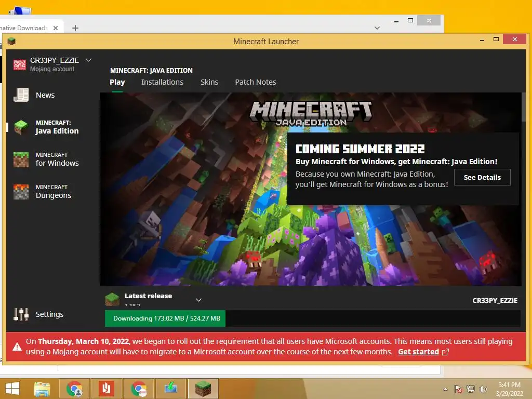Open the second Chrome icon on the taskbar
Viewport: 532px width, 399px height.
point(138,389)
